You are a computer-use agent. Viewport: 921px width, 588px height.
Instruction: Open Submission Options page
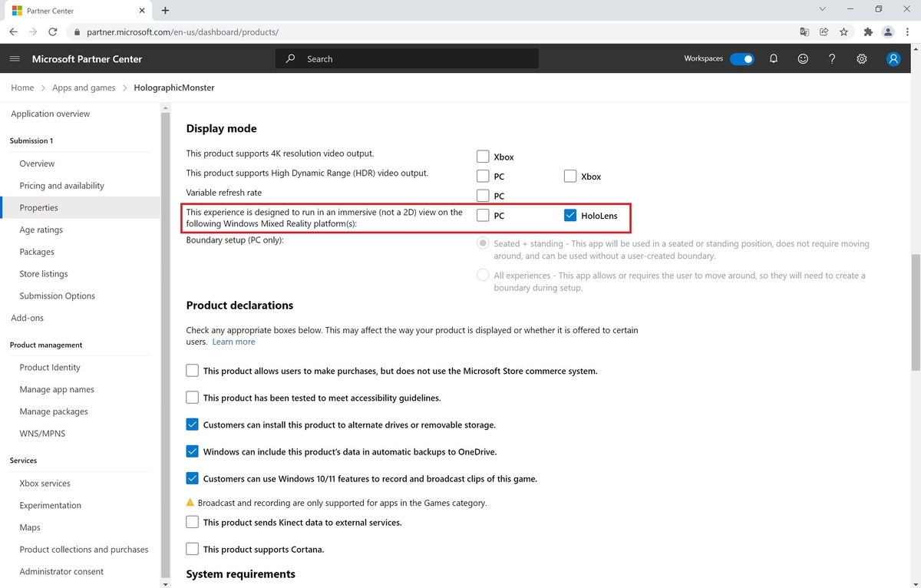[x=58, y=296]
